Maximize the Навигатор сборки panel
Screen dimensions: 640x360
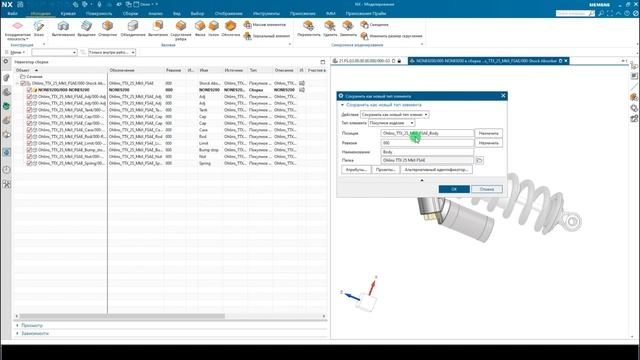coord(323,62)
